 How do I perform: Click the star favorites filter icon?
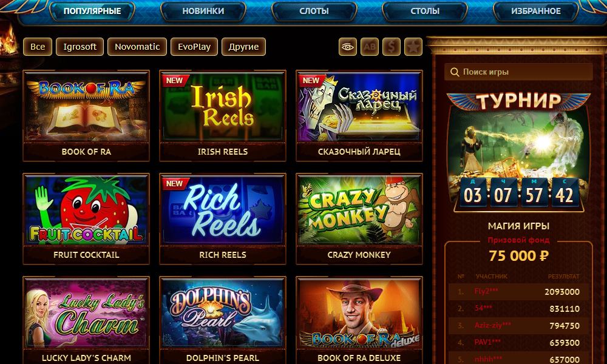pos(413,47)
